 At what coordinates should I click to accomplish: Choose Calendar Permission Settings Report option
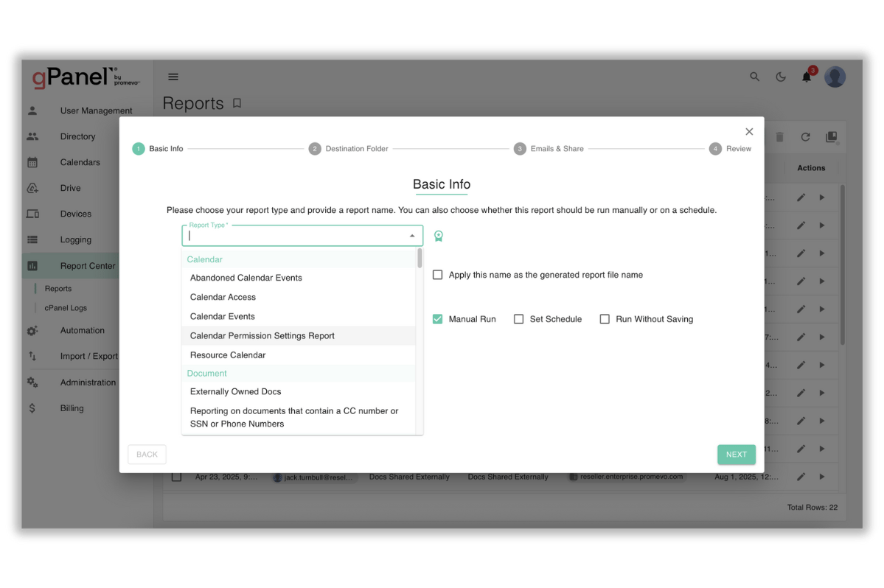click(299, 336)
